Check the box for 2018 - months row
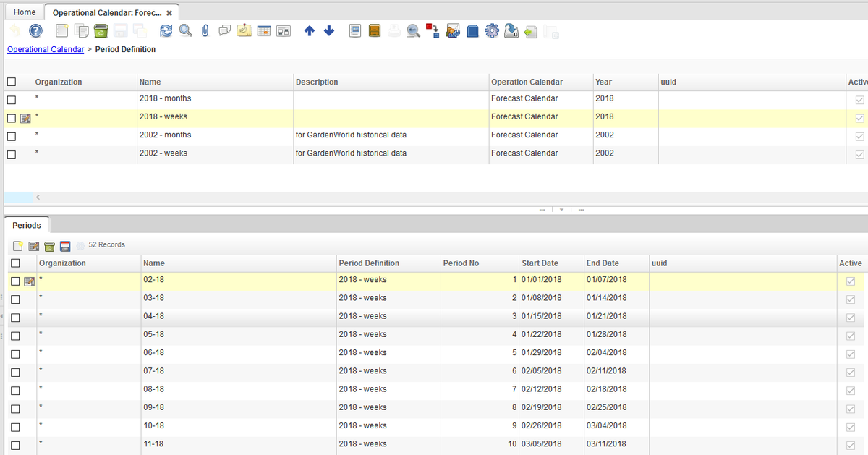Screen dimensions: 868x455 [12, 99]
